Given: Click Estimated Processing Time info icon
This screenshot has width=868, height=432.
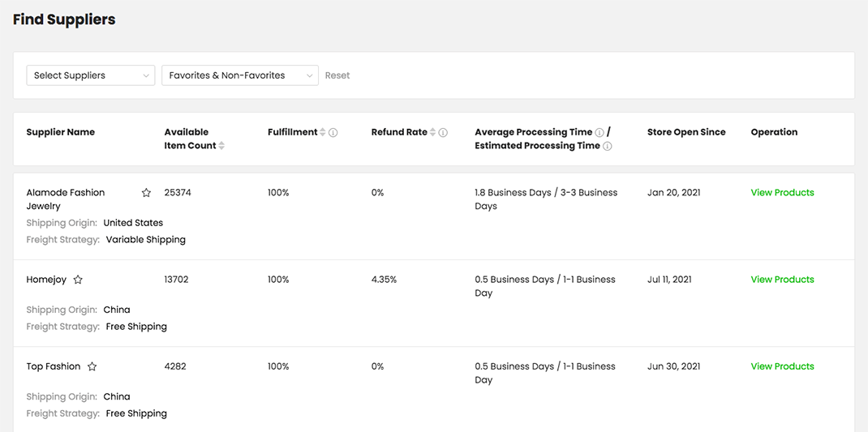Looking at the screenshot, I should coord(608,146).
